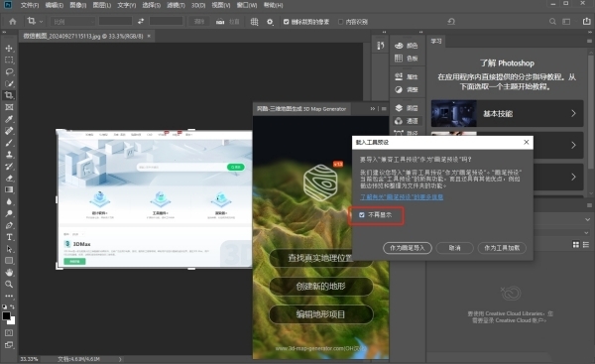The image size is (595, 364).
Task: Toggle the 不再显示 checkbox in dialog
Action: (362, 215)
